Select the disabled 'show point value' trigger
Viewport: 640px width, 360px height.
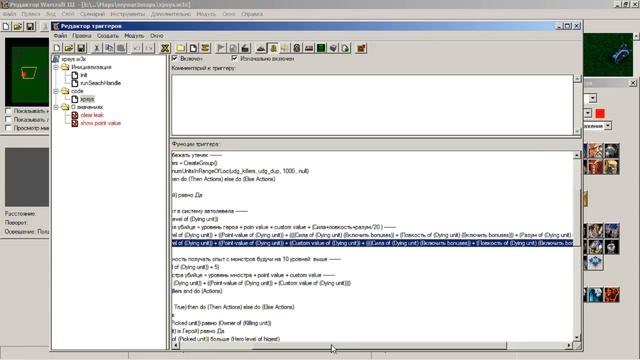click(x=100, y=123)
